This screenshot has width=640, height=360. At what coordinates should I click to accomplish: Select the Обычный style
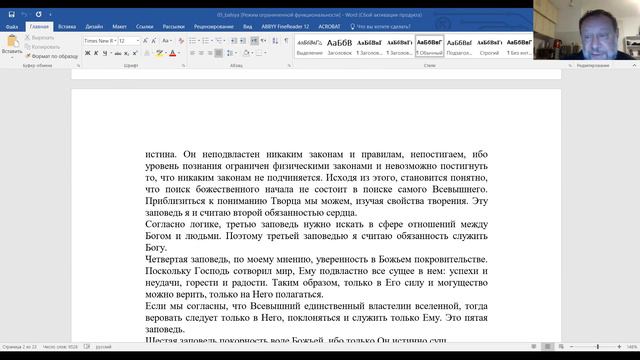click(429, 46)
